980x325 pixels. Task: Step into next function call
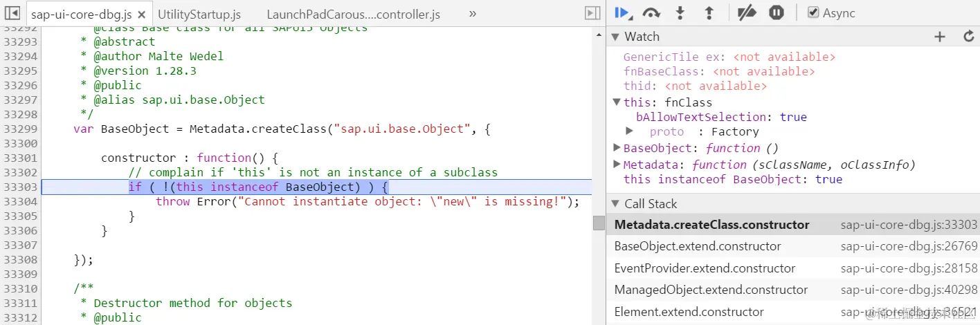(x=680, y=12)
